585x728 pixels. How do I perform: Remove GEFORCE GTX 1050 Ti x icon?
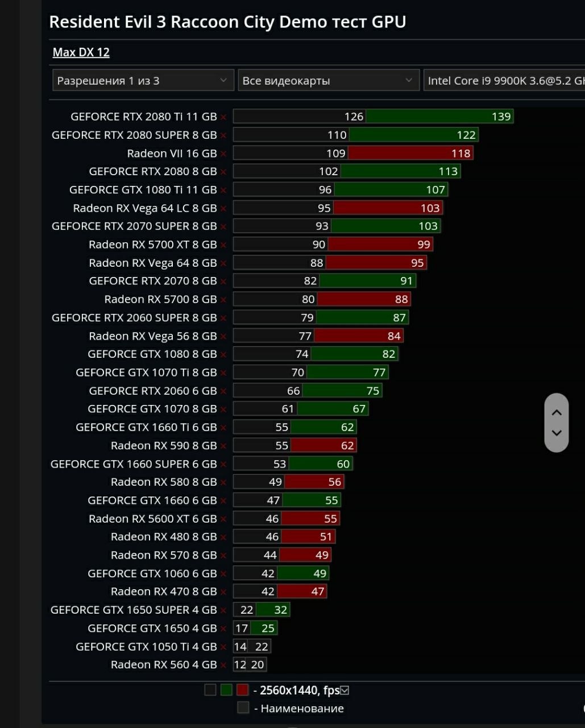tap(223, 647)
